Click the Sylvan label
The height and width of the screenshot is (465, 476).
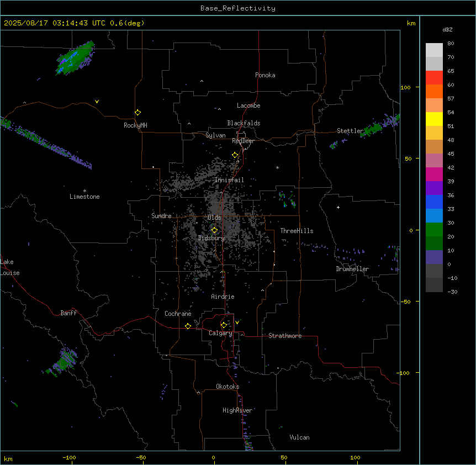215,135
